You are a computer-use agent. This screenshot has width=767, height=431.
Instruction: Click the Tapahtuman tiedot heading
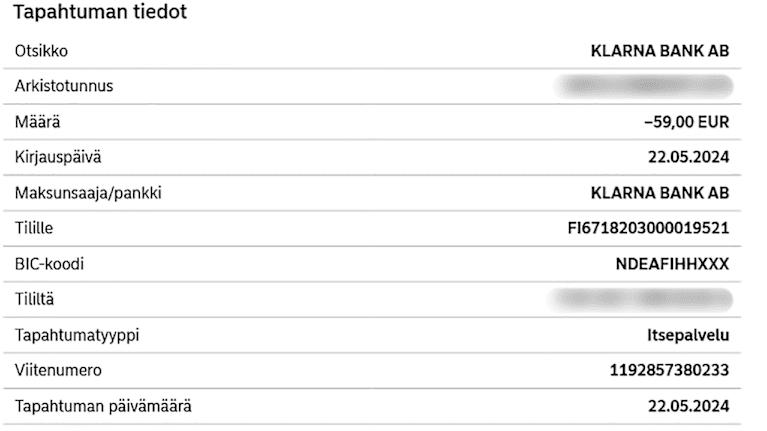[x=99, y=14]
